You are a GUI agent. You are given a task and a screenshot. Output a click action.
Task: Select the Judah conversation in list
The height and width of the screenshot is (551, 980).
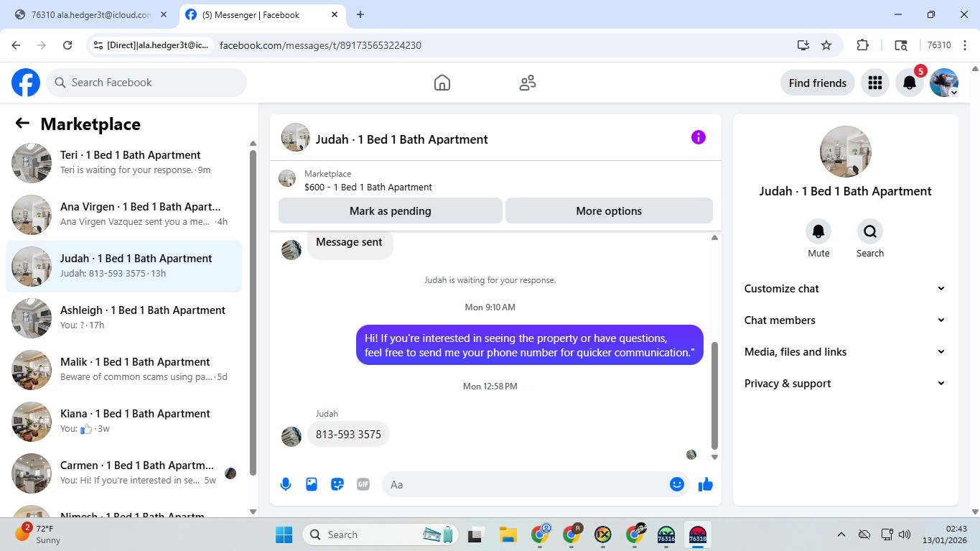click(124, 267)
